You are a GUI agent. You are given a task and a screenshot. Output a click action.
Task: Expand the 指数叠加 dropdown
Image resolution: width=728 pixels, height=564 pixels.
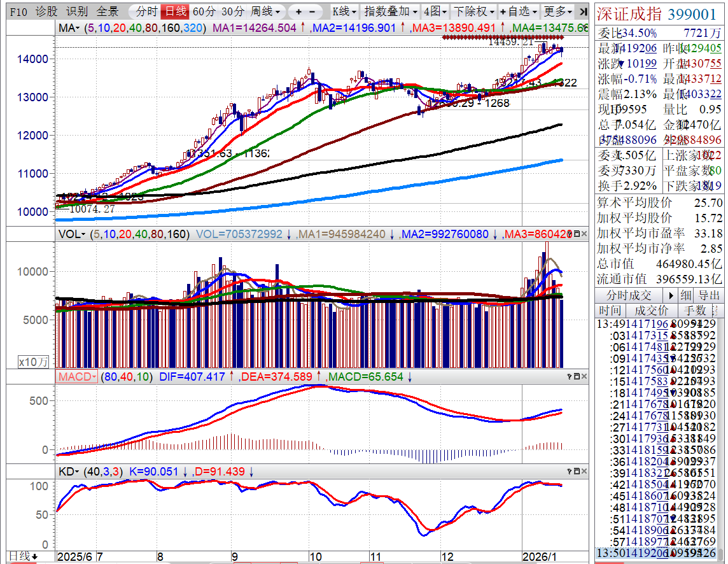[x=391, y=11]
